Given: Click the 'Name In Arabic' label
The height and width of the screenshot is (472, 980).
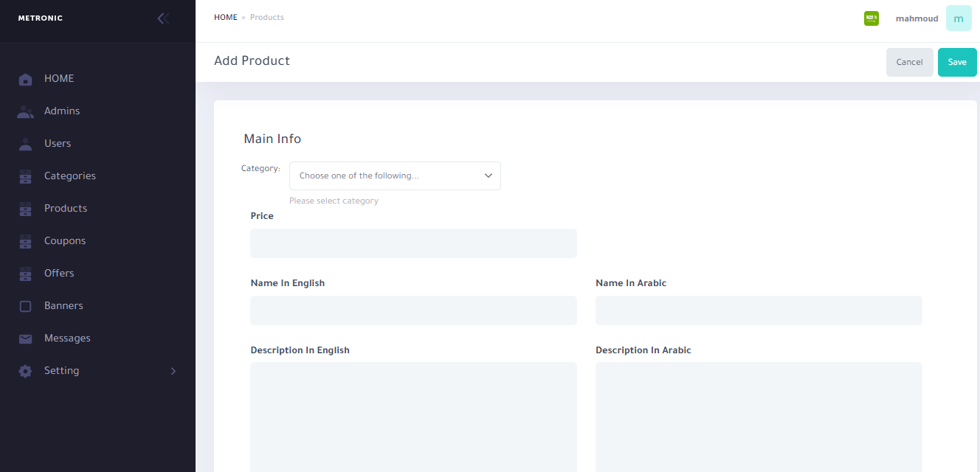Looking at the screenshot, I should [631, 283].
